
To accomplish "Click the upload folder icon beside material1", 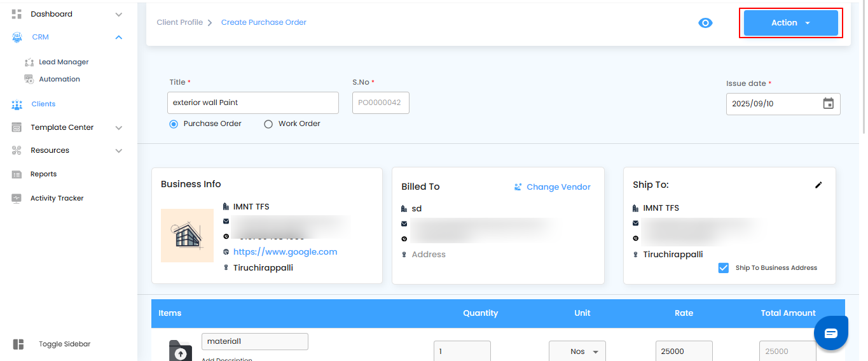I will click(x=181, y=351).
